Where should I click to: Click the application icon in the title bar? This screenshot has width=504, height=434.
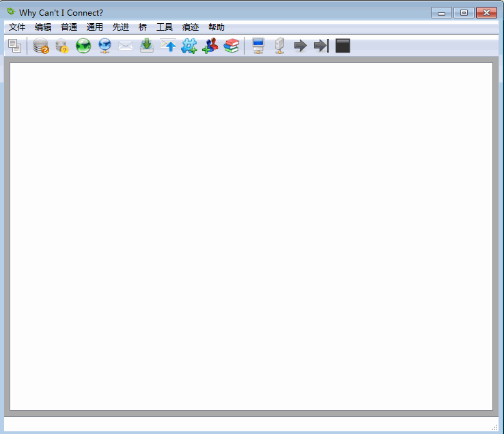(11, 12)
